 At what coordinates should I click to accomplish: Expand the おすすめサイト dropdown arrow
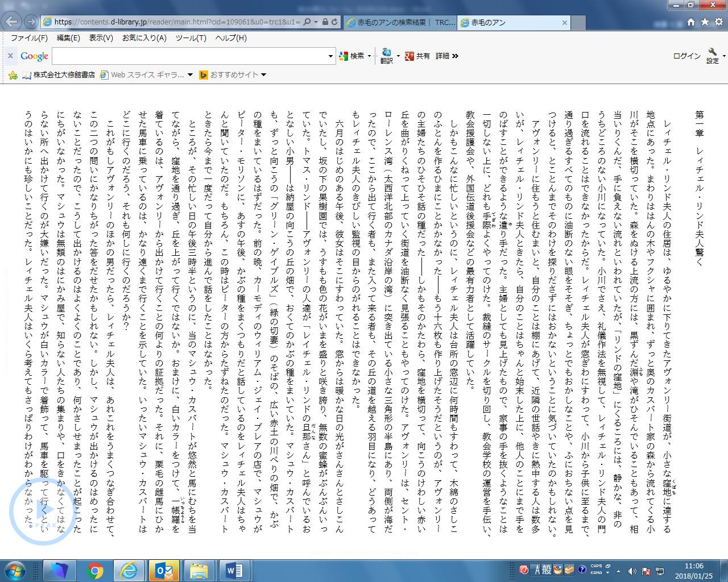click(x=263, y=74)
